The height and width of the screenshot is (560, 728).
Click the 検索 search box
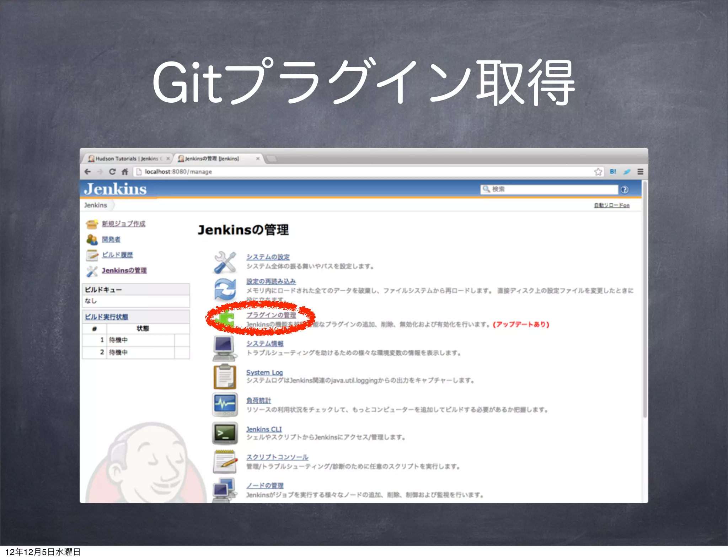click(549, 189)
